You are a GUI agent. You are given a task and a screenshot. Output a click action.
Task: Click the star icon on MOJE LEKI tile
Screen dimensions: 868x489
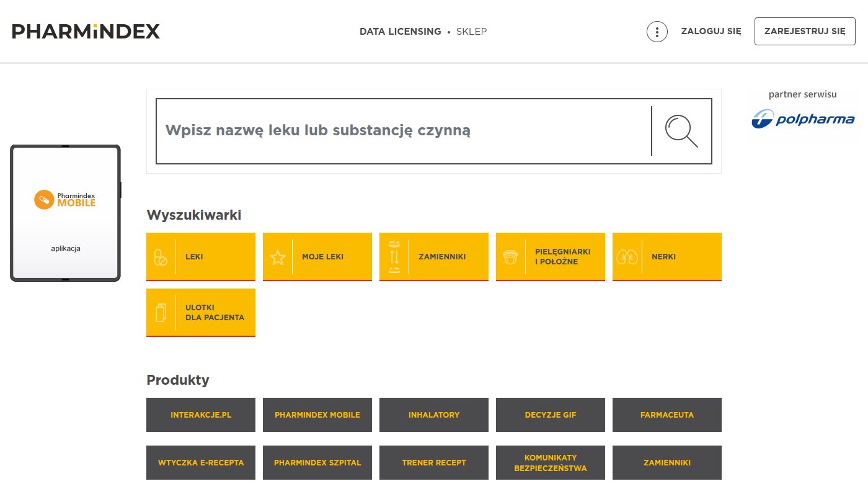click(x=277, y=257)
